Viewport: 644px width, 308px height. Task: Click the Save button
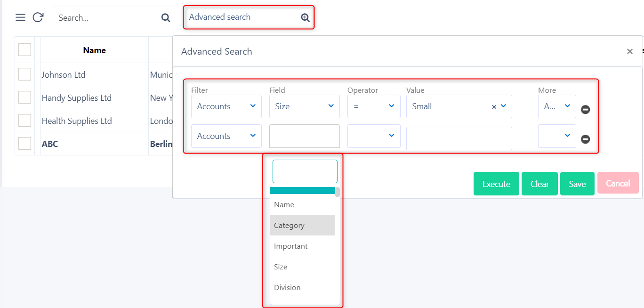[x=577, y=184]
